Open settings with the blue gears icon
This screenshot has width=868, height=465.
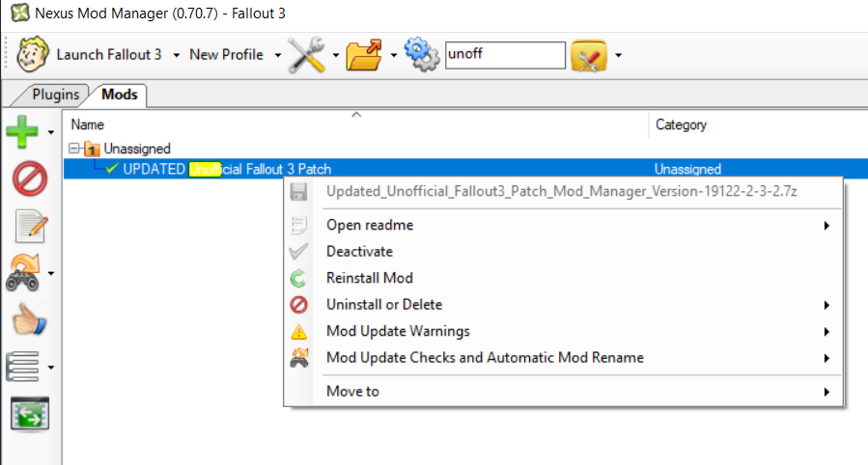coord(422,54)
